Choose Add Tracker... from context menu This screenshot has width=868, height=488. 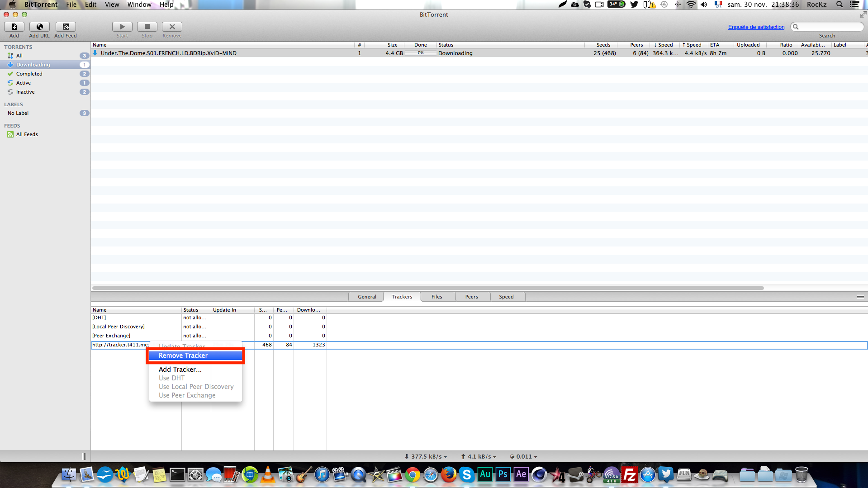[196, 370]
